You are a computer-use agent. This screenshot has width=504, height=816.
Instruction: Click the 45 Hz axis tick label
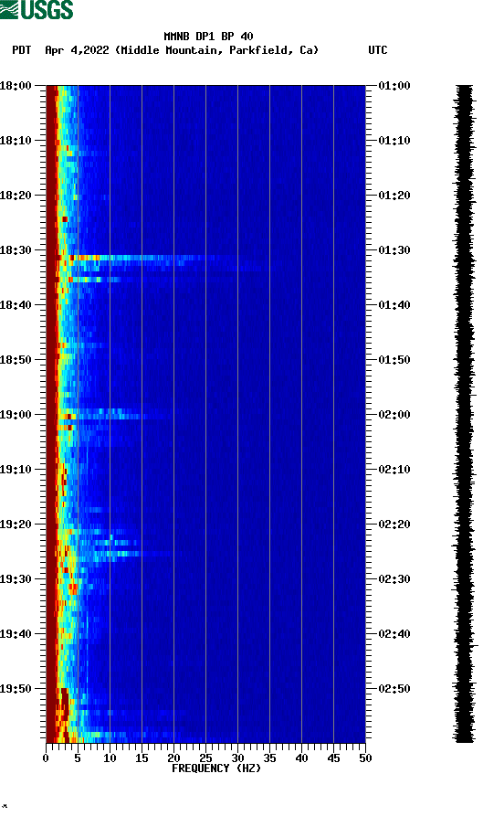[x=333, y=758]
